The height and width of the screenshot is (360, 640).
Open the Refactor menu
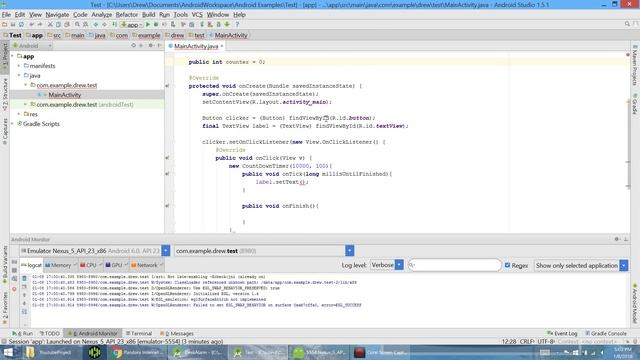click(x=127, y=15)
